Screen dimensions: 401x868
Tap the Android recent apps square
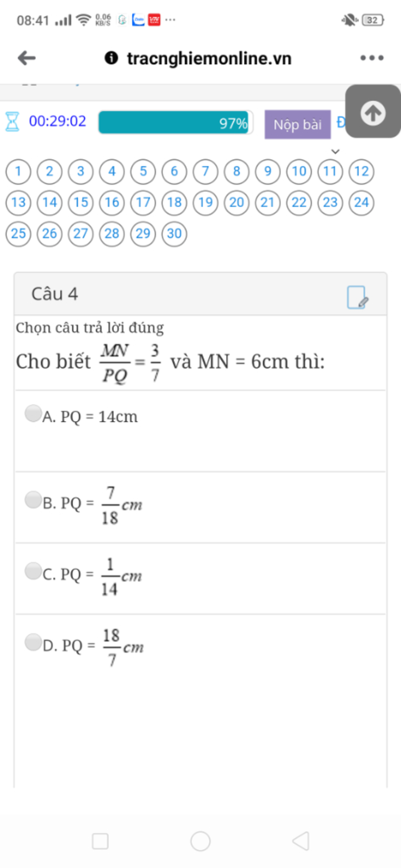click(100, 841)
